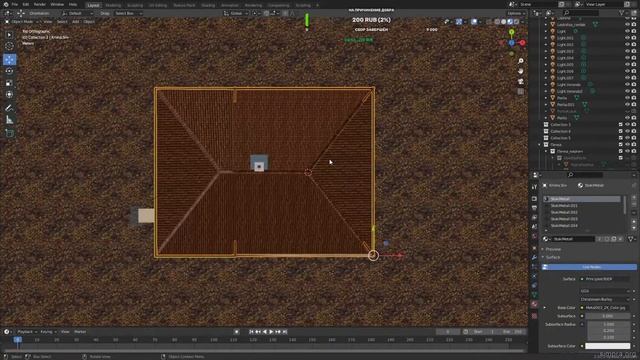Open the Window menu
640x360 pixels.
tap(57, 4)
